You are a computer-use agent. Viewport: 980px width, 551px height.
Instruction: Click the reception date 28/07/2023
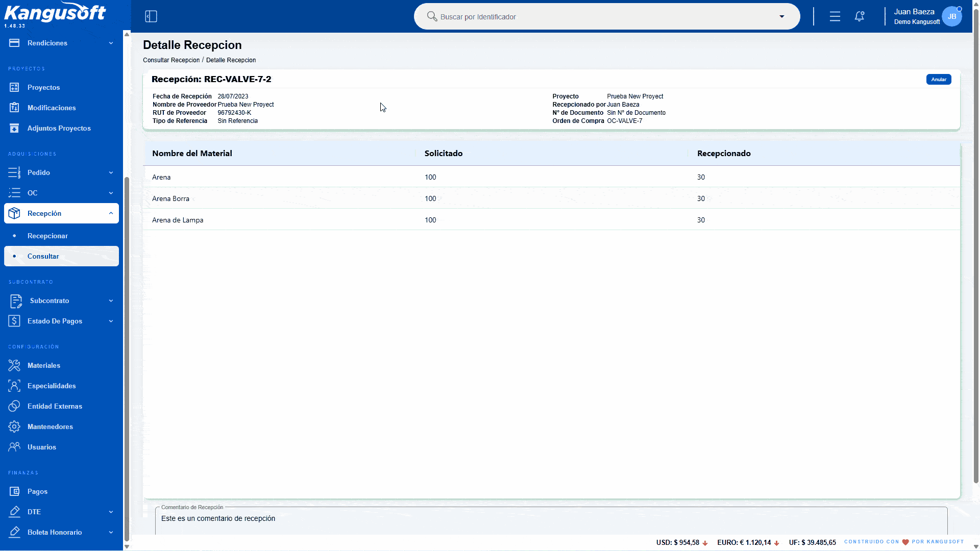pos(233,96)
